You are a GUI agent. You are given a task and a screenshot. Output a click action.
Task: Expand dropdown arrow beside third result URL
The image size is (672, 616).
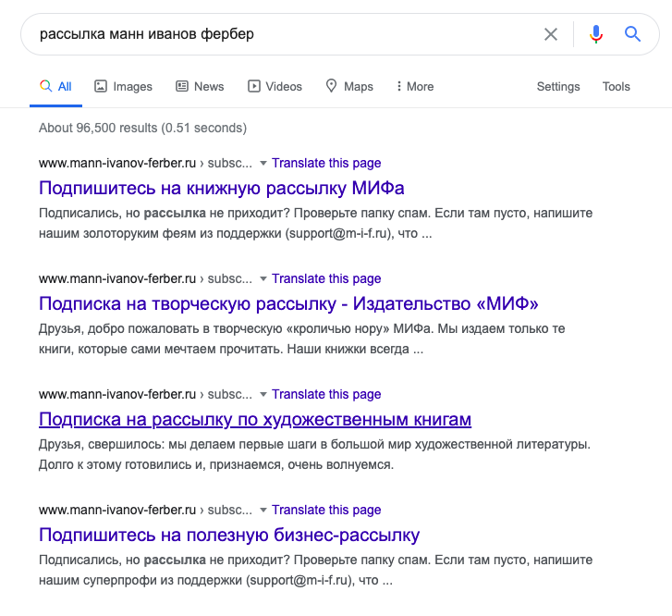tap(263, 394)
